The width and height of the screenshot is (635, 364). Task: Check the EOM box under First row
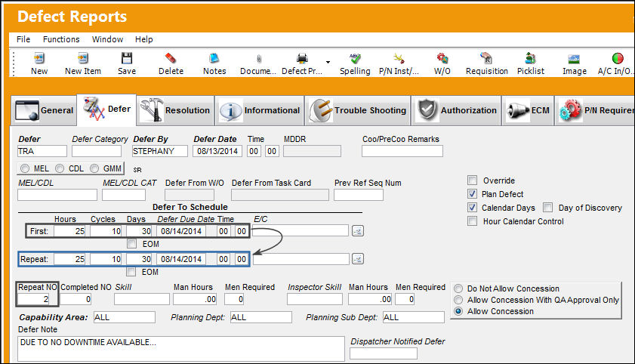point(131,244)
